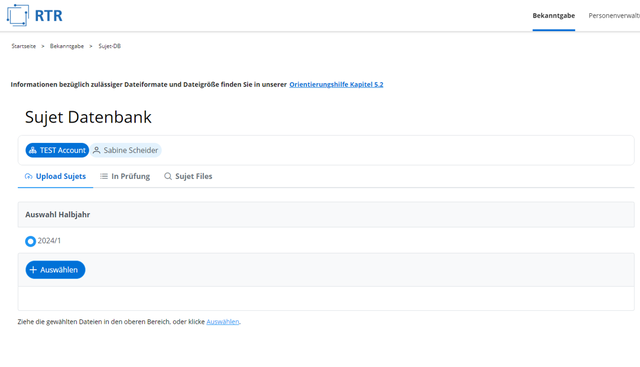The height and width of the screenshot is (367, 640).
Task: Click the Sujet-DB breadcrumb
Action: click(x=109, y=46)
